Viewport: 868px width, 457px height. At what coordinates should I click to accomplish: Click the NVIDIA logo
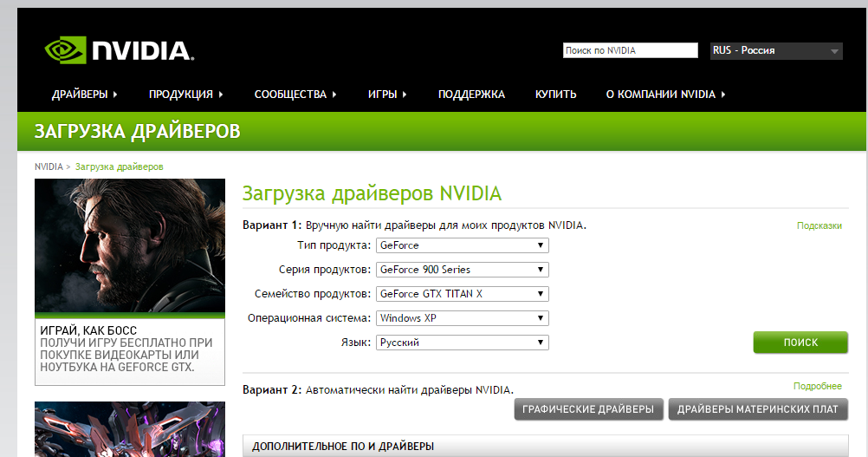(119, 50)
